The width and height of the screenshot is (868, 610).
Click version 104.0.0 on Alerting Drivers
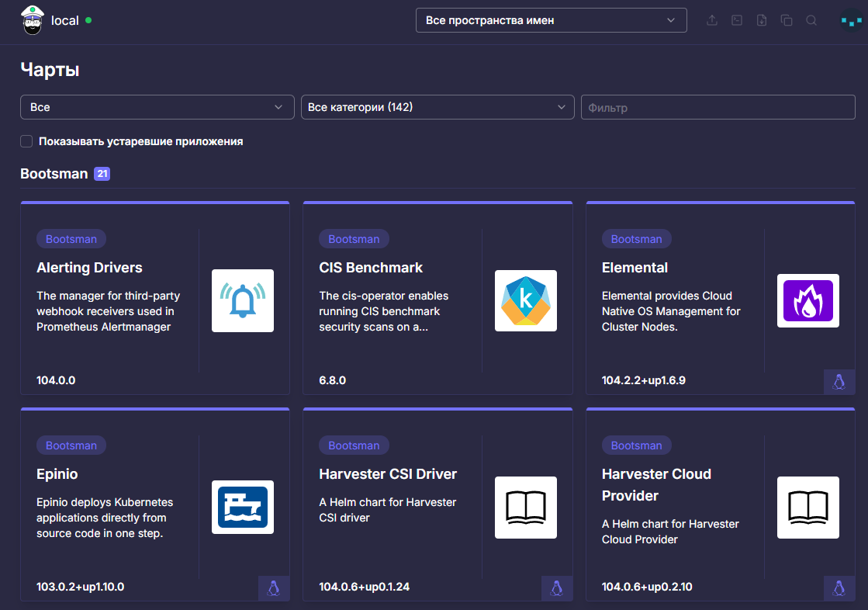point(56,380)
